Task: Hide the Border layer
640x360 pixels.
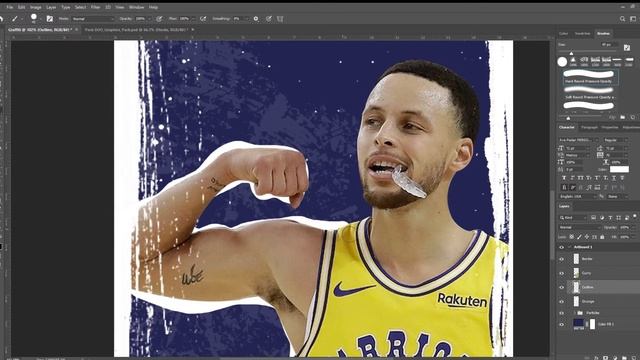Action: (561, 259)
